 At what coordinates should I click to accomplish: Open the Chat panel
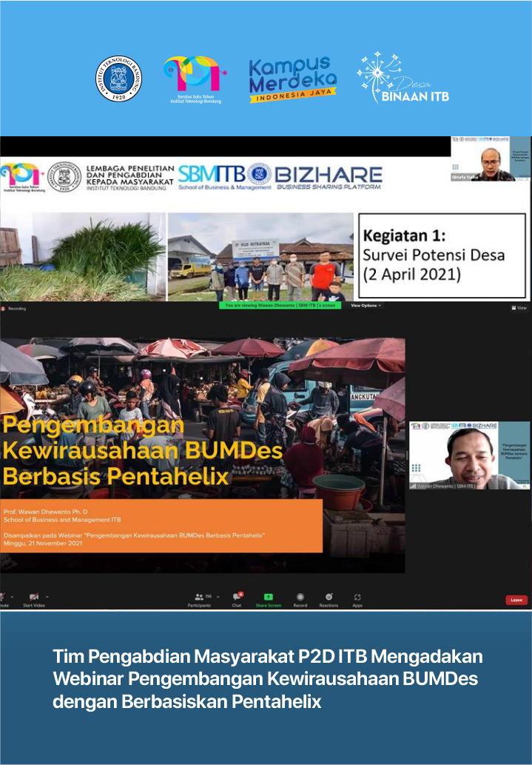pos(237,597)
